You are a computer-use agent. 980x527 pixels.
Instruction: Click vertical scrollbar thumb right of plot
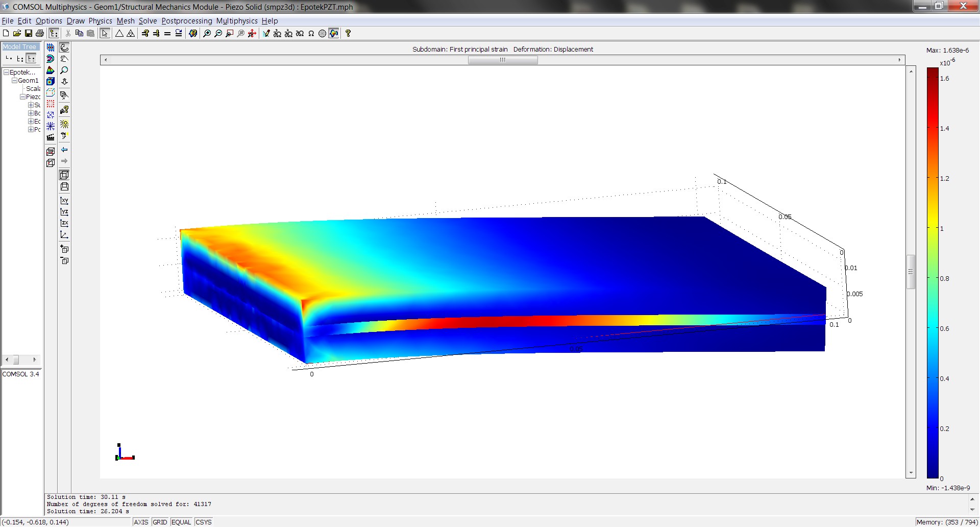pyautogui.click(x=911, y=272)
